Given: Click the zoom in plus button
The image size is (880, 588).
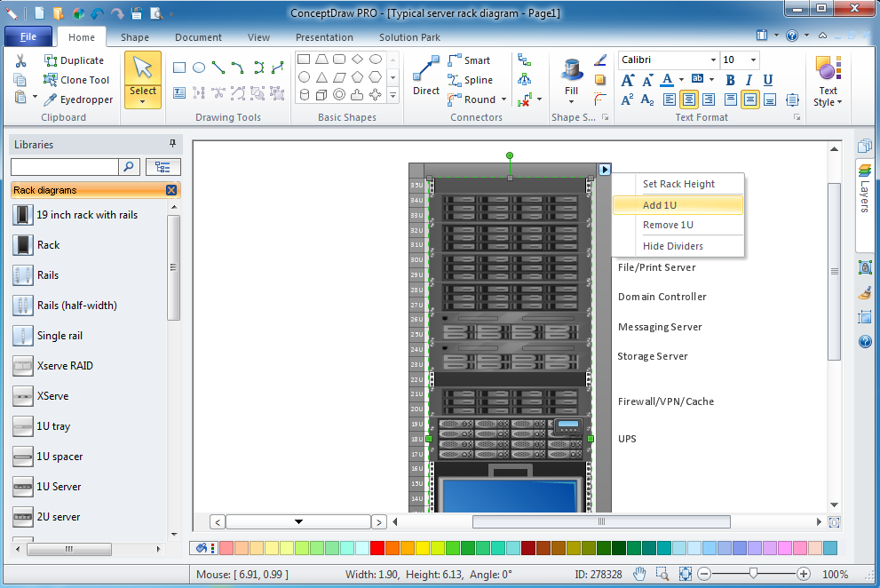Looking at the screenshot, I should (x=804, y=574).
